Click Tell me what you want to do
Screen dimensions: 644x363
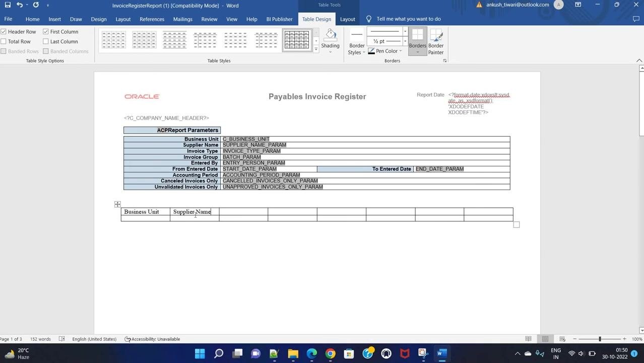pos(409,19)
